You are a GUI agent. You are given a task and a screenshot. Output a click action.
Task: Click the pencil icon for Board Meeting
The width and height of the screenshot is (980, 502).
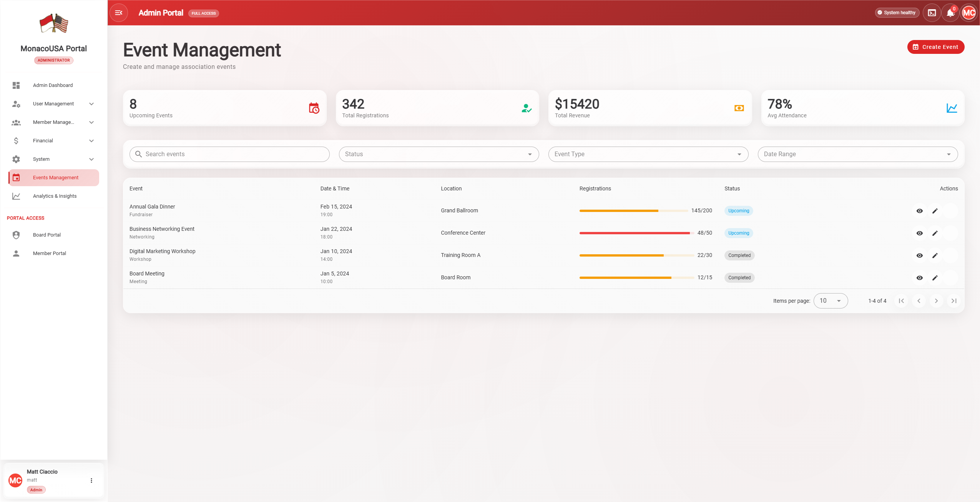tap(935, 278)
